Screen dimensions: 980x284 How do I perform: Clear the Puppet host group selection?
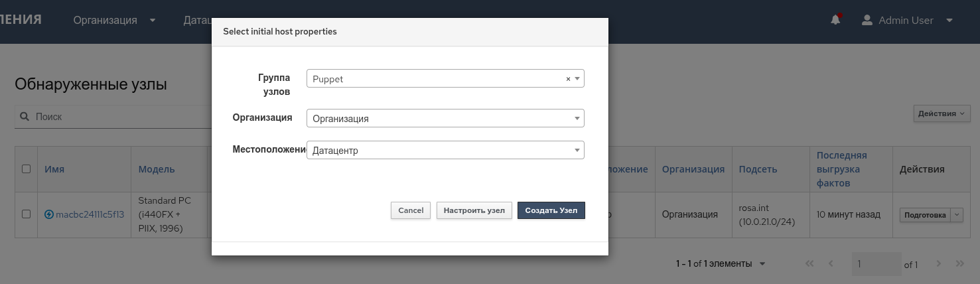pos(568,79)
